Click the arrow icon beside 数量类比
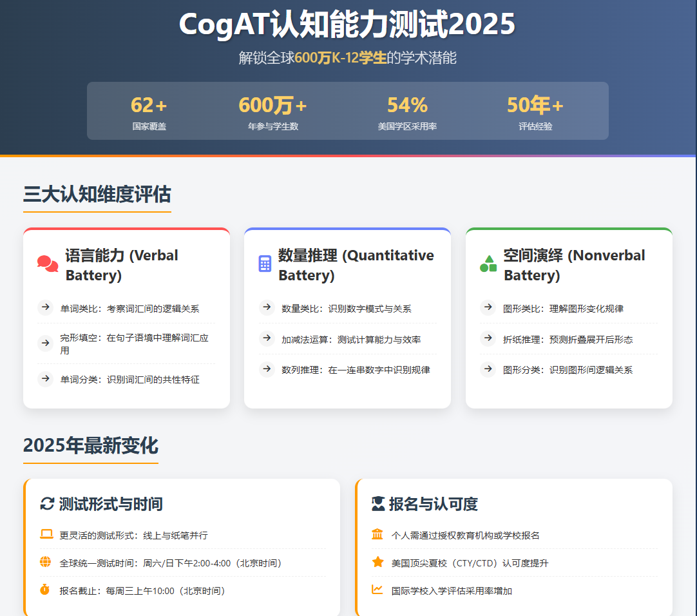 pos(267,307)
